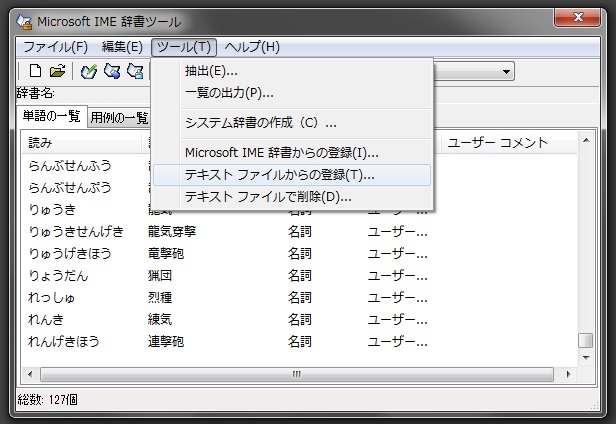Switch to the 用例の一覧 tab
Screen dimensions: 616x424
click(x=119, y=117)
